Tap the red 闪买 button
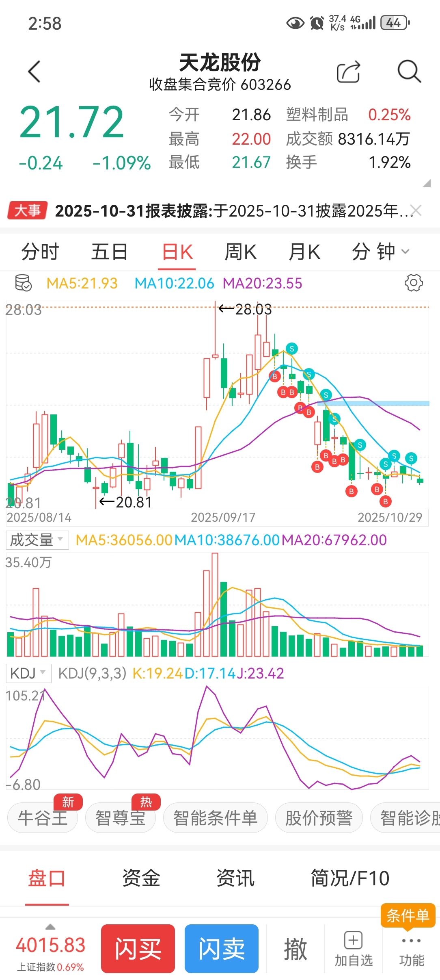Viewport: 440px width, 980px height. (138, 949)
